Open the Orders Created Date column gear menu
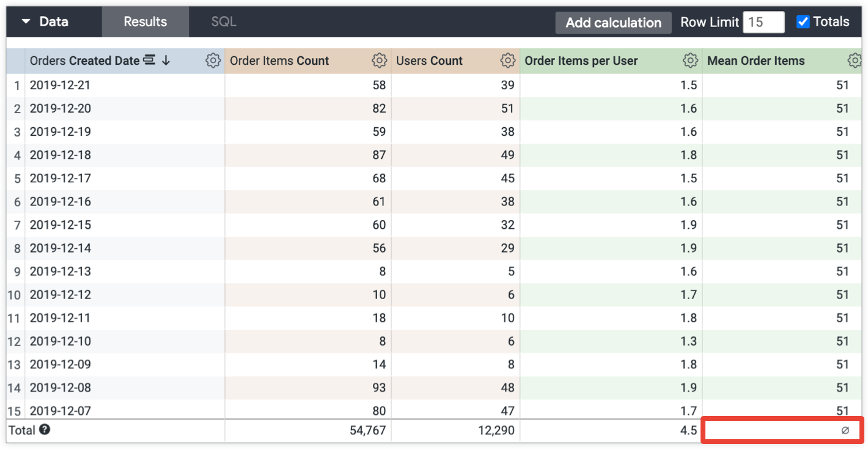 [x=213, y=61]
